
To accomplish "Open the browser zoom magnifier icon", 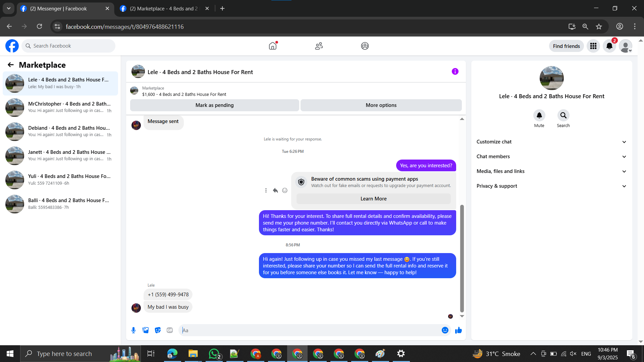I will (x=585, y=26).
